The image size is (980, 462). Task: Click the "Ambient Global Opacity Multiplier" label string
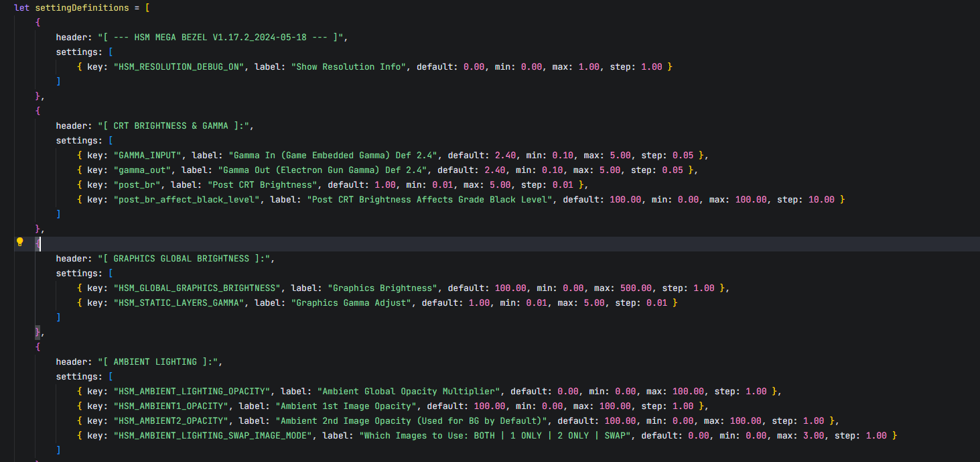tap(409, 391)
